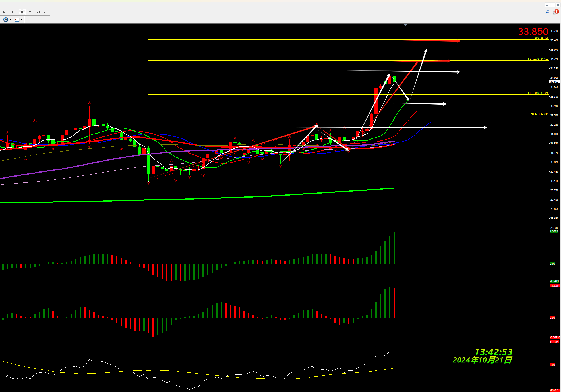
Task: Click the 31.530 price scale value
Action: [x=554, y=144]
